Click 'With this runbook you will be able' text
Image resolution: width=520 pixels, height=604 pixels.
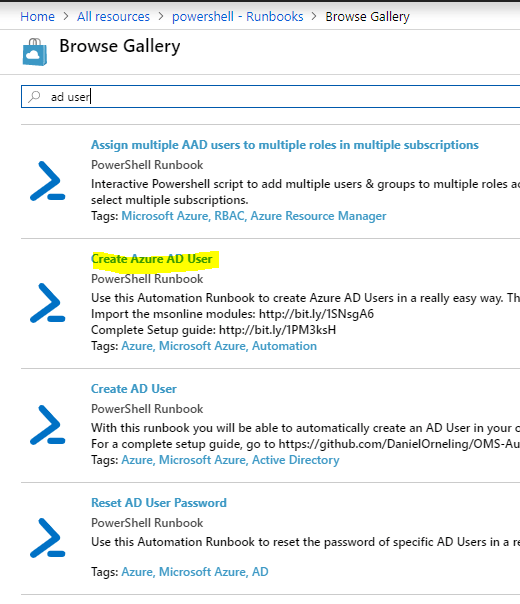point(305,428)
